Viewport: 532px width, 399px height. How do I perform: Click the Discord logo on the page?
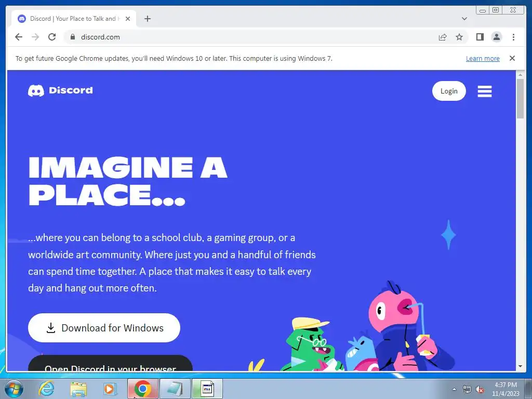click(x=60, y=90)
